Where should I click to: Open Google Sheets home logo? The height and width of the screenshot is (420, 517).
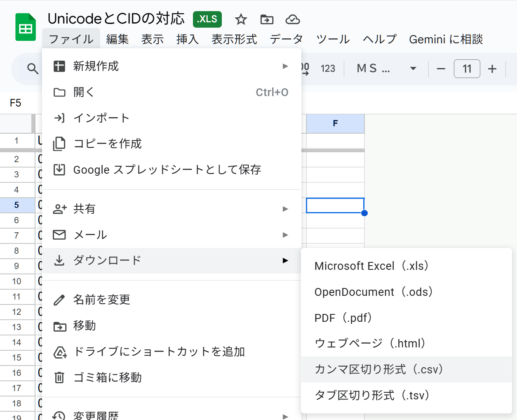(26, 28)
